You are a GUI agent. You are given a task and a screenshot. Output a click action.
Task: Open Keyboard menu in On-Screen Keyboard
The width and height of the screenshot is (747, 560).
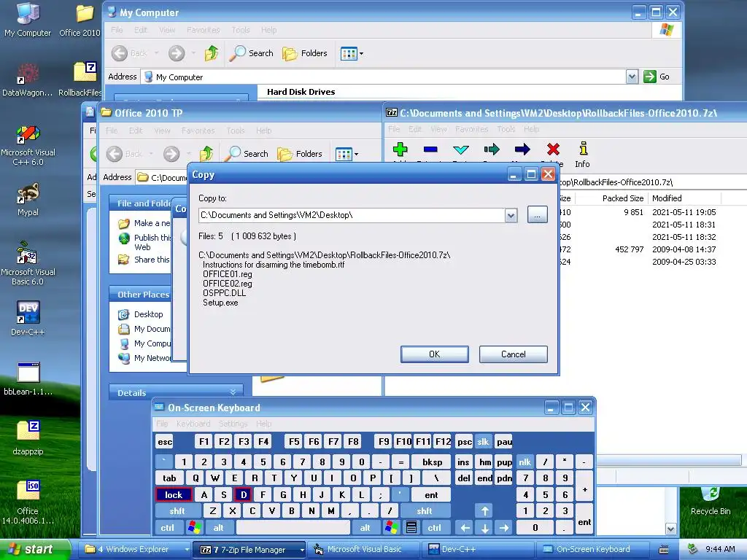(x=193, y=424)
